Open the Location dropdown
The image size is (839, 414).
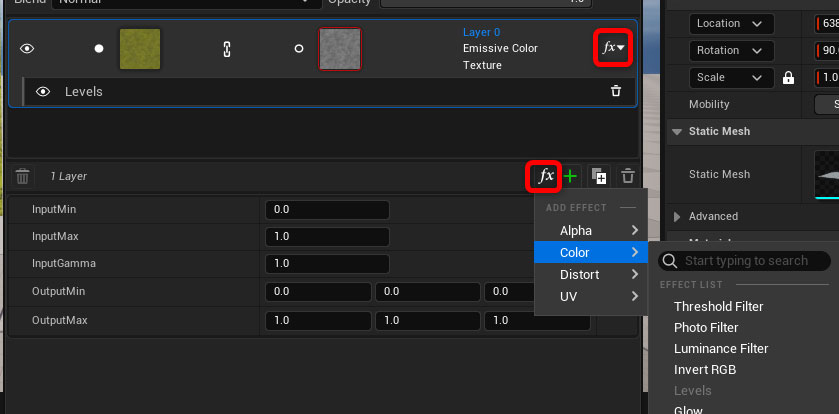pyautogui.click(x=731, y=24)
